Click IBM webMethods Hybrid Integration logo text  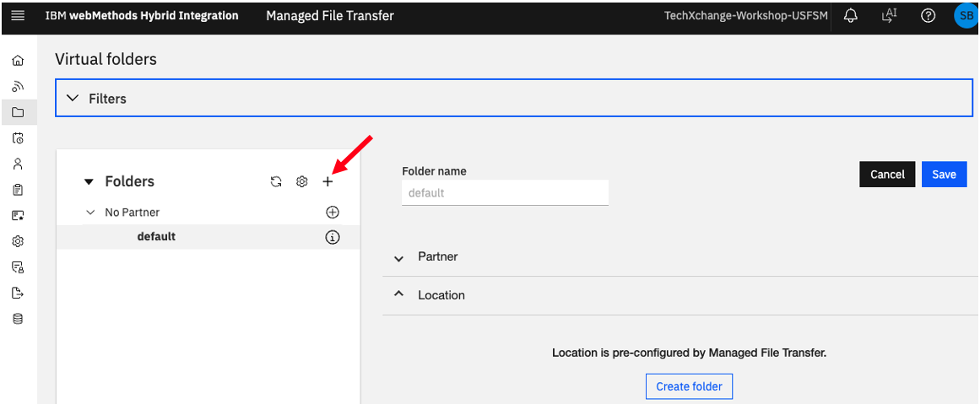[141, 16]
